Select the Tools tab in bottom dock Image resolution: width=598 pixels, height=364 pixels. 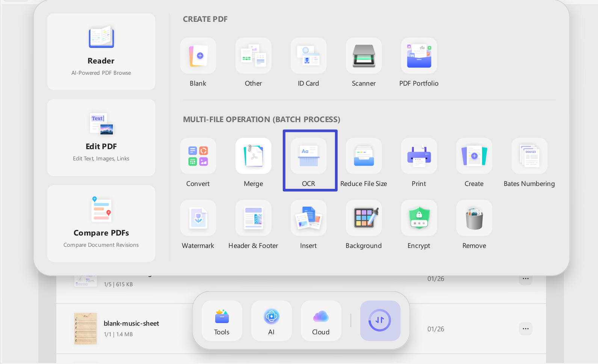pyautogui.click(x=222, y=321)
